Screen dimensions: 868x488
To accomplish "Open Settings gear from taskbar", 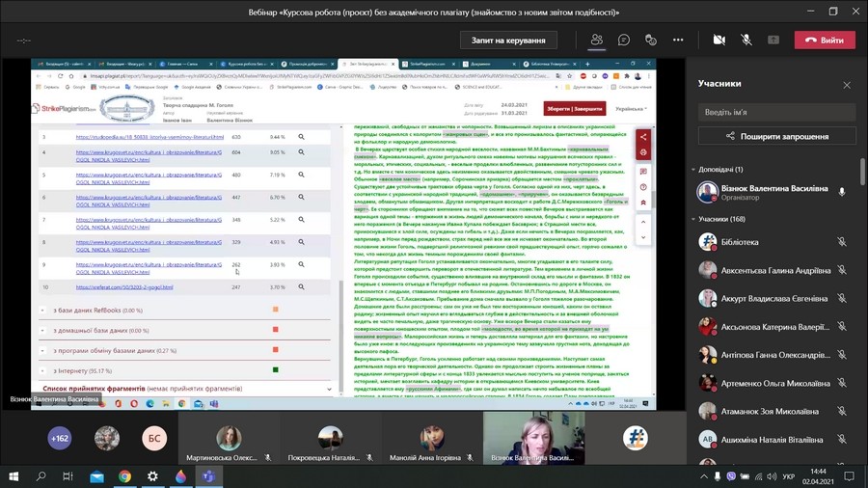I will coord(152,476).
